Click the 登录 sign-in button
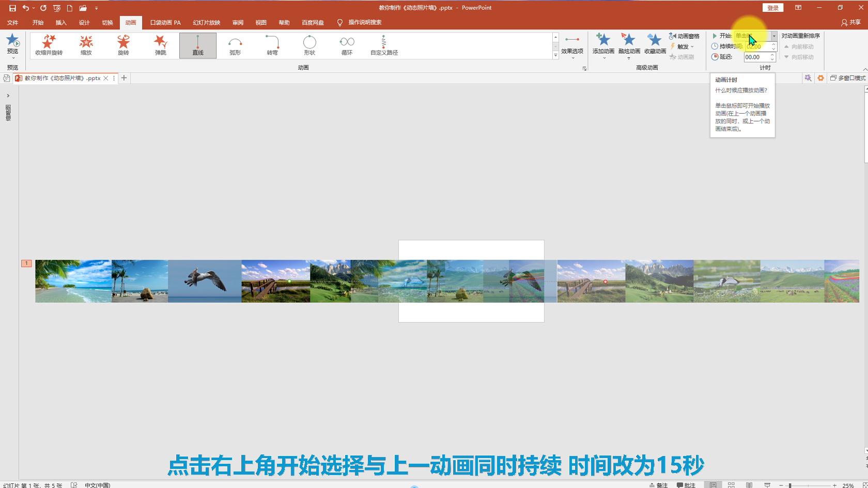This screenshot has width=868, height=488. click(x=773, y=8)
